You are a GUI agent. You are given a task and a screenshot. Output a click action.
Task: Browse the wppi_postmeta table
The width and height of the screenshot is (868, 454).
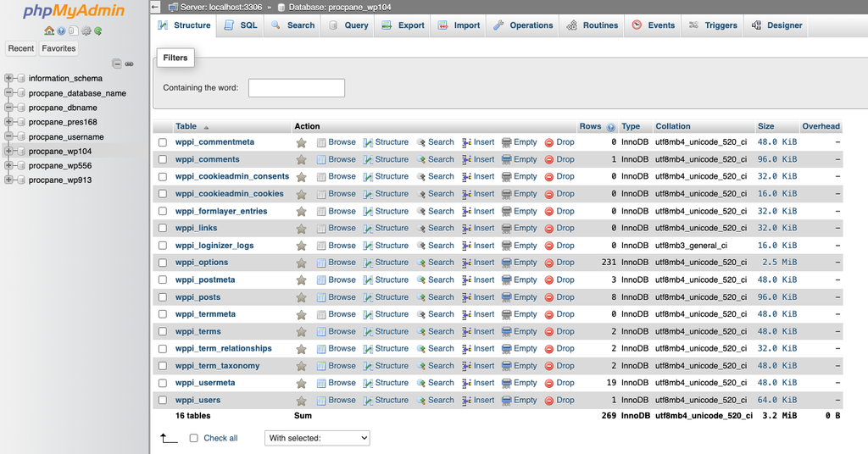pos(336,280)
